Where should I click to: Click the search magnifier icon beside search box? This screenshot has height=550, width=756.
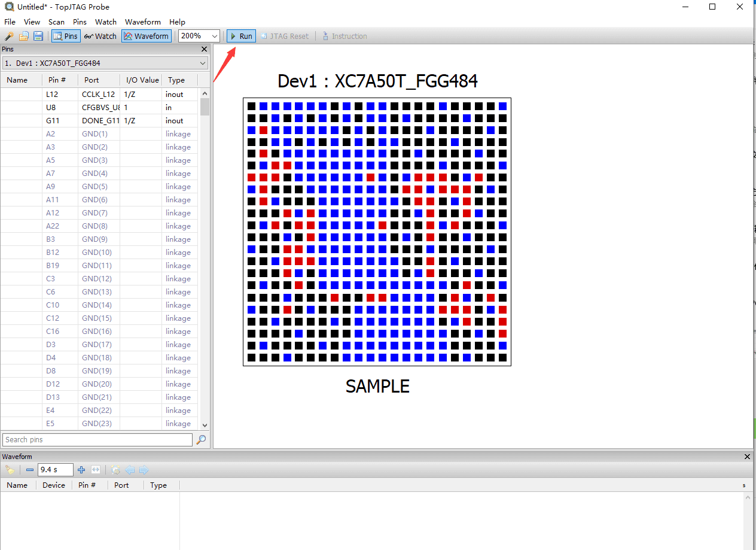(202, 440)
